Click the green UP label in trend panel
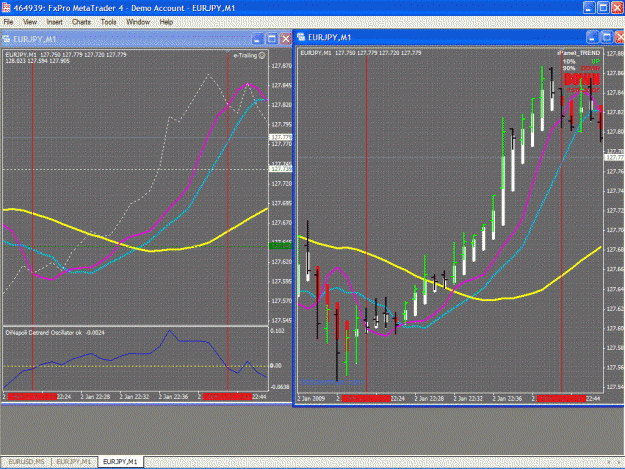The height and width of the screenshot is (469, 625). (x=596, y=61)
